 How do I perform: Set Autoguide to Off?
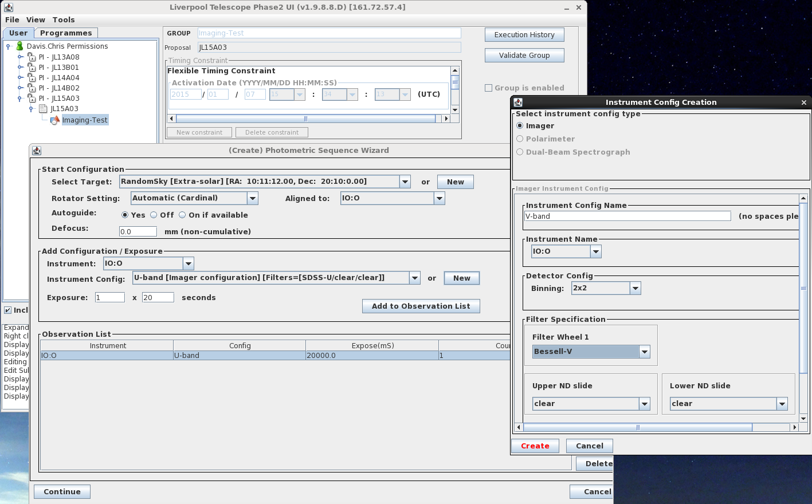click(154, 215)
